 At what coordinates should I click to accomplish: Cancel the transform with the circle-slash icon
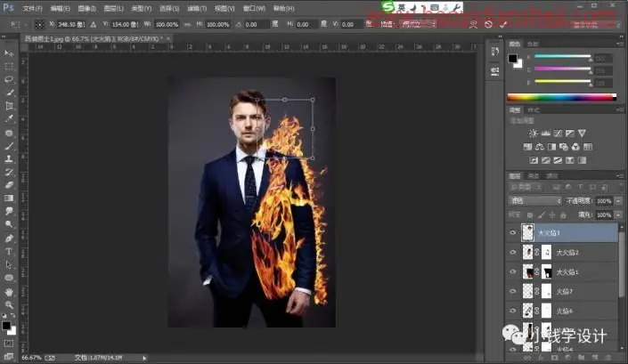[488, 24]
